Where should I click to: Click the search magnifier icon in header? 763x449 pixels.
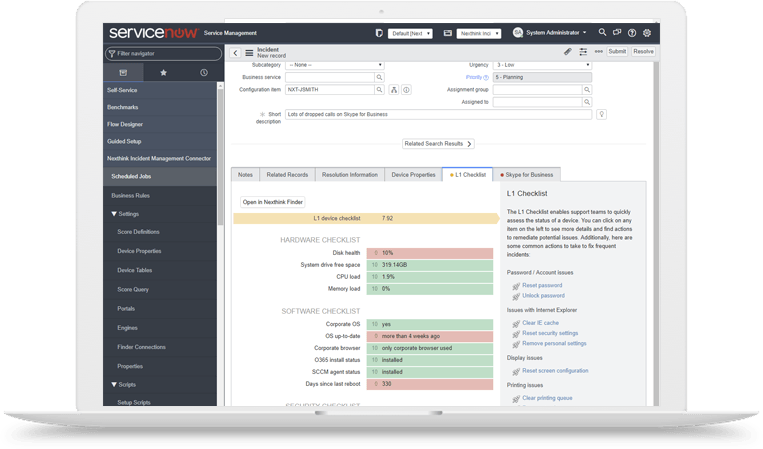click(x=602, y=33)
